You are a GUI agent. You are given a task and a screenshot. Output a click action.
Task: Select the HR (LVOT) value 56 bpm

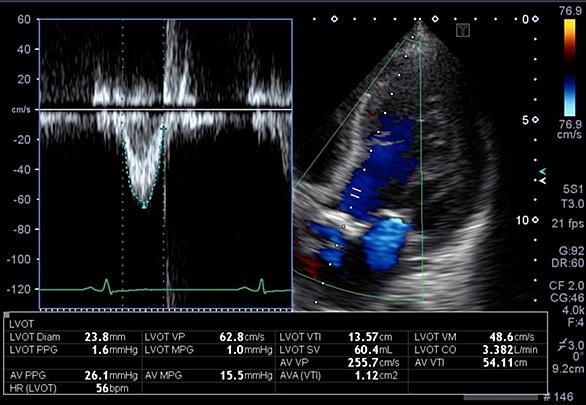[112, 388]
